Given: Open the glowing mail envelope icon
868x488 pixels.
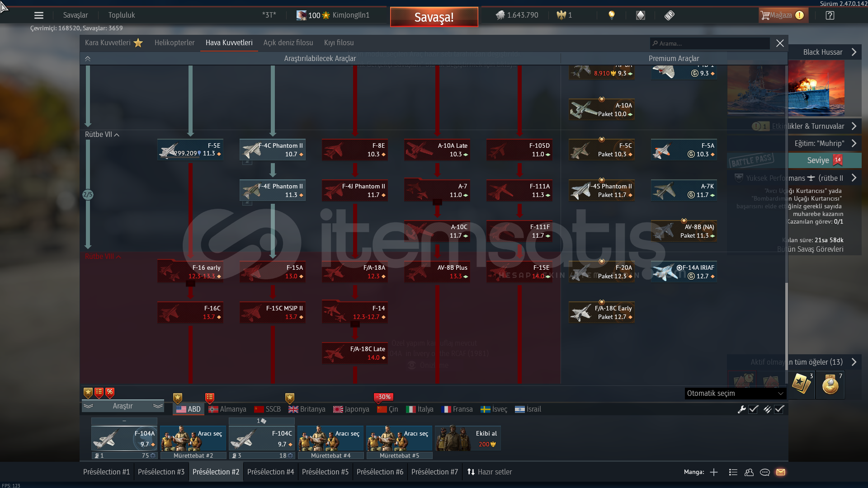Looking at the screenshot, I should coord(781,472).
